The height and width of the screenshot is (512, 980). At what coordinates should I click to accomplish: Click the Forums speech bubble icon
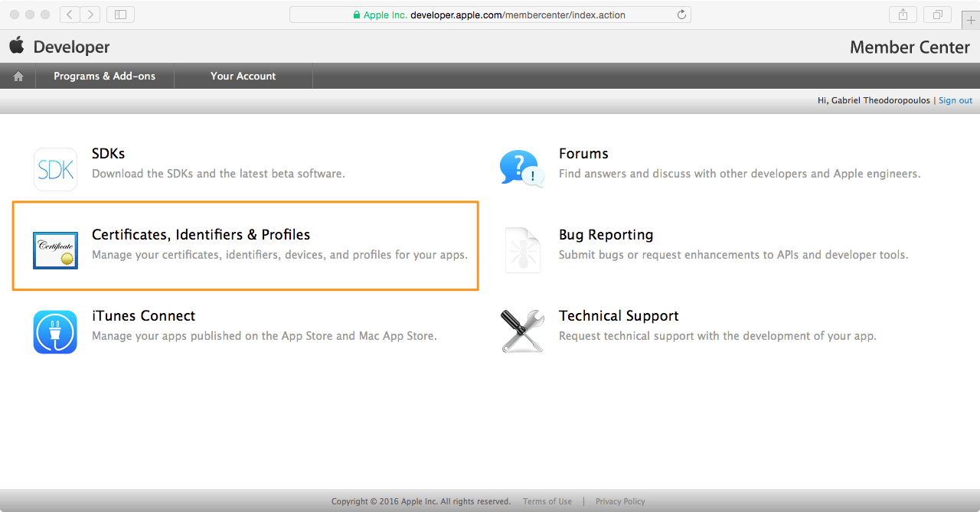pyautogui.click(x=522, y=169)
